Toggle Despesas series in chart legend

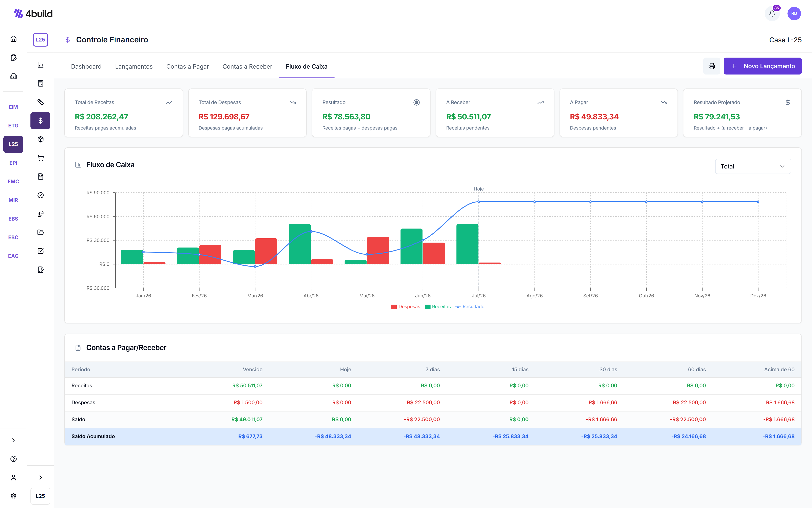tap(405, 307)
